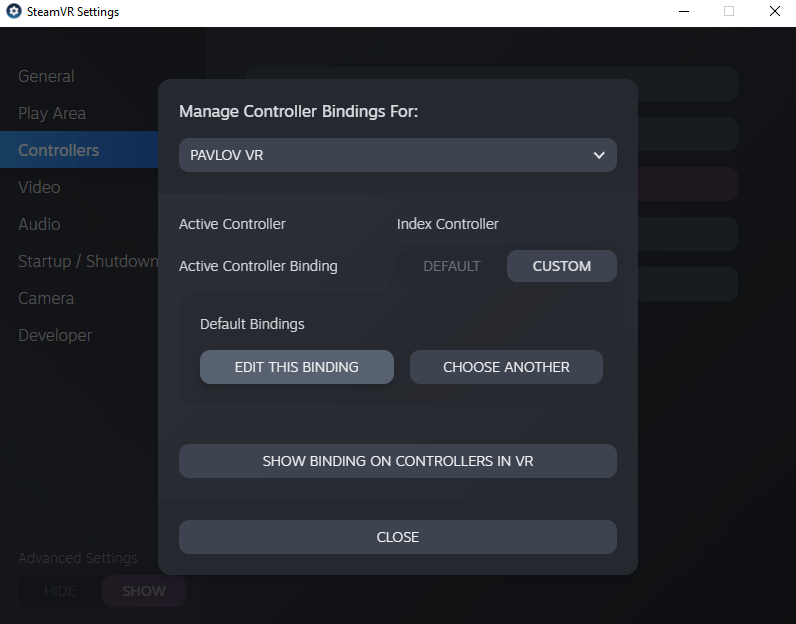Select the Controllers sidebar tab

point(58,150)
